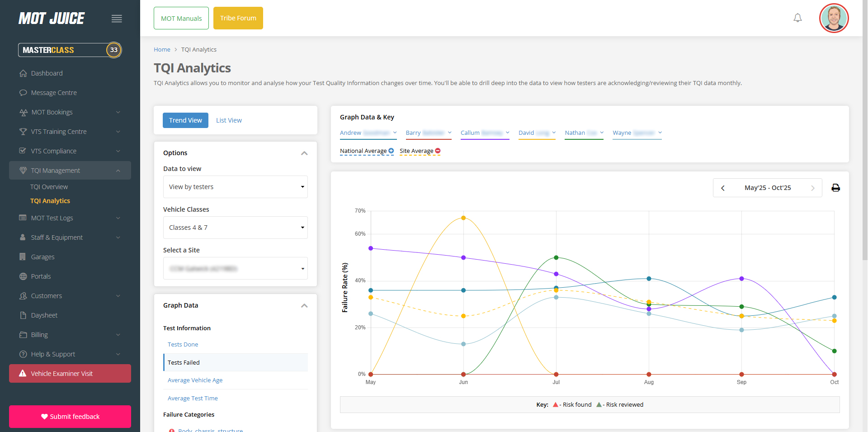Viewport: 868px width, 432px height.
Task: Open the Vehicle Classes dropdown
Action: coord(235,228)
